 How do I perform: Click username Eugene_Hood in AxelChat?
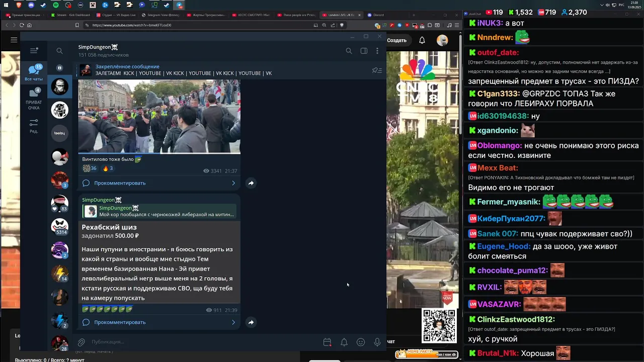coord(504,246)
